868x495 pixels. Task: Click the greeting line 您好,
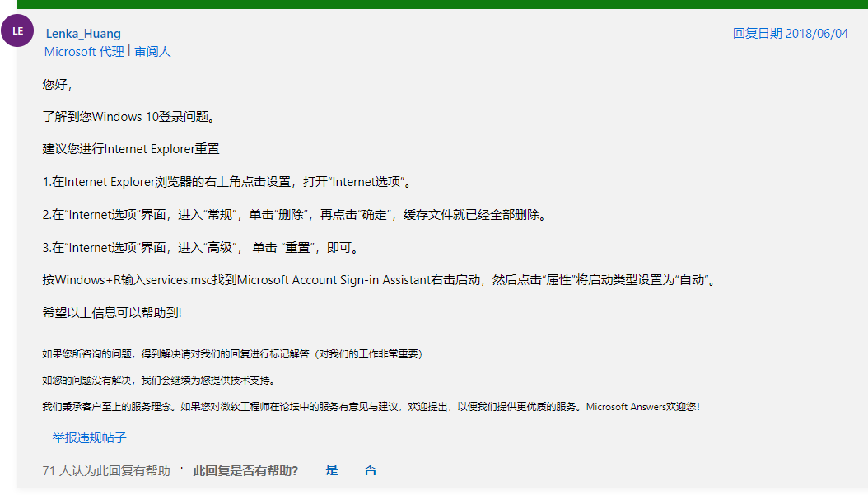(57, 84)
